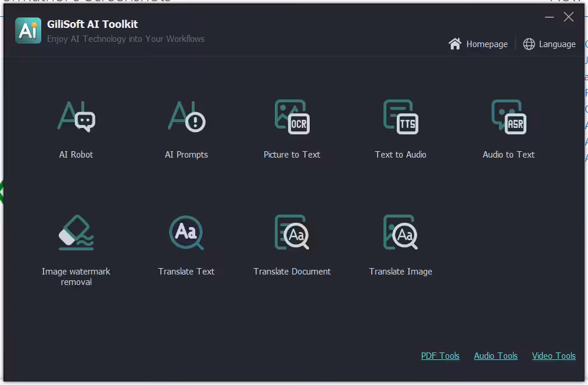Viewport: 588px width, 385px height.
Task: Click the 'Image watermark removal' text label
Action: point(76,277)
